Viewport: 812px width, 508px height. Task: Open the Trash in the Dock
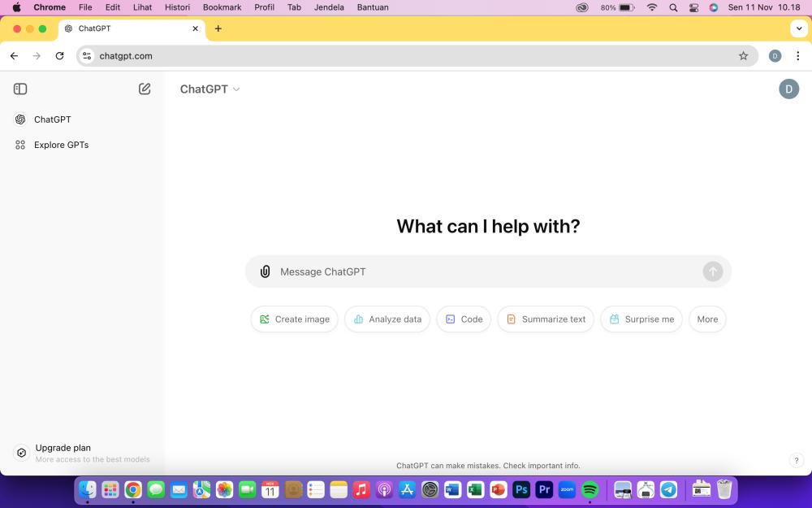pos(724,489)
